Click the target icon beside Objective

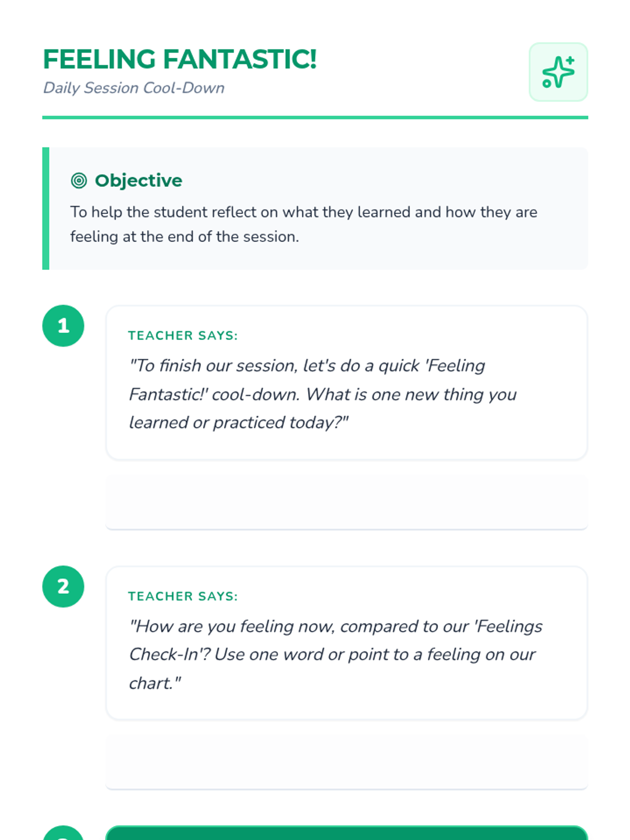pyautogui.click(x=79, y=181)
